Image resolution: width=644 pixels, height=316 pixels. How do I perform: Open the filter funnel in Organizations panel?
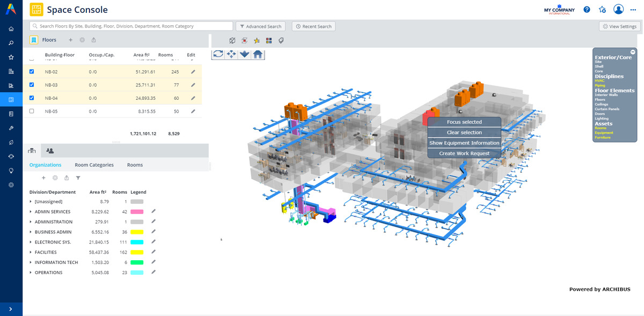78,178
